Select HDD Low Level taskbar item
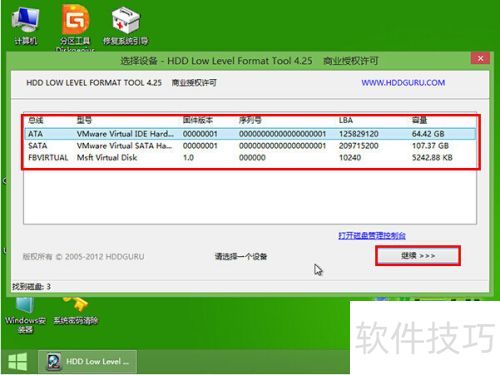This screenshot has height=375, width=500. point(87,362)
